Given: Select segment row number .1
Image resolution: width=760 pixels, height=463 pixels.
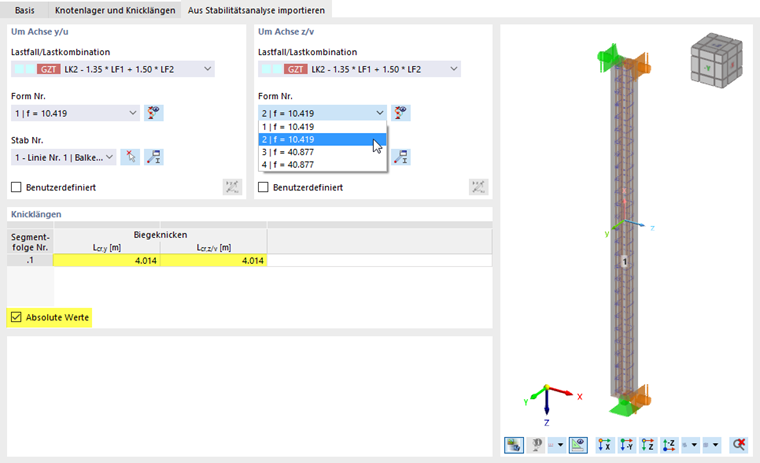Looking at the screenshot, I should pyautogui.click(x=30, y=260).
